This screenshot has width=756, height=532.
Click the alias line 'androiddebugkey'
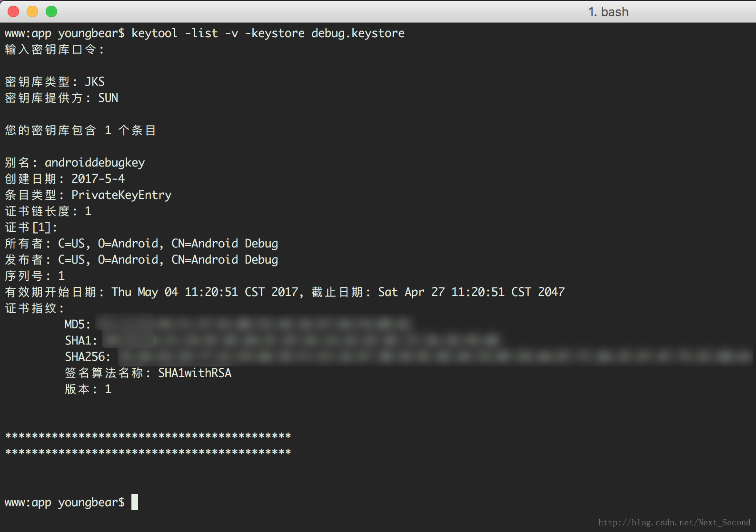(75, 163)
